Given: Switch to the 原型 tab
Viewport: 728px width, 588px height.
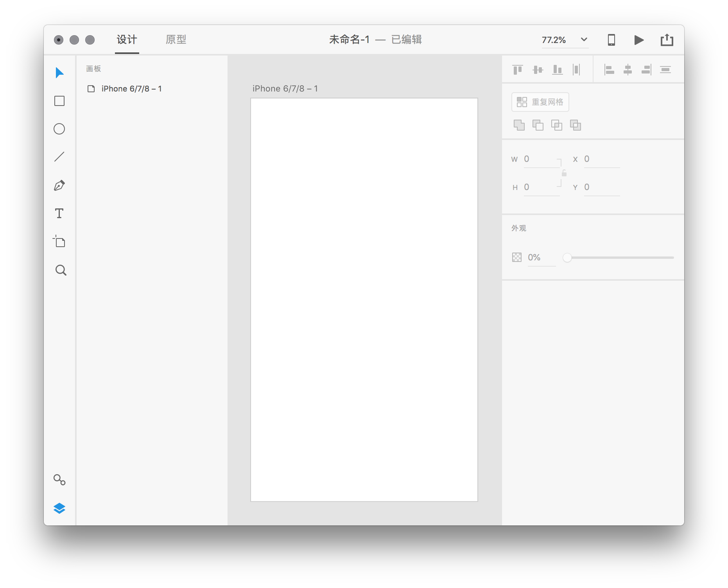Looking at the screenshot, I should click(176, 39).
